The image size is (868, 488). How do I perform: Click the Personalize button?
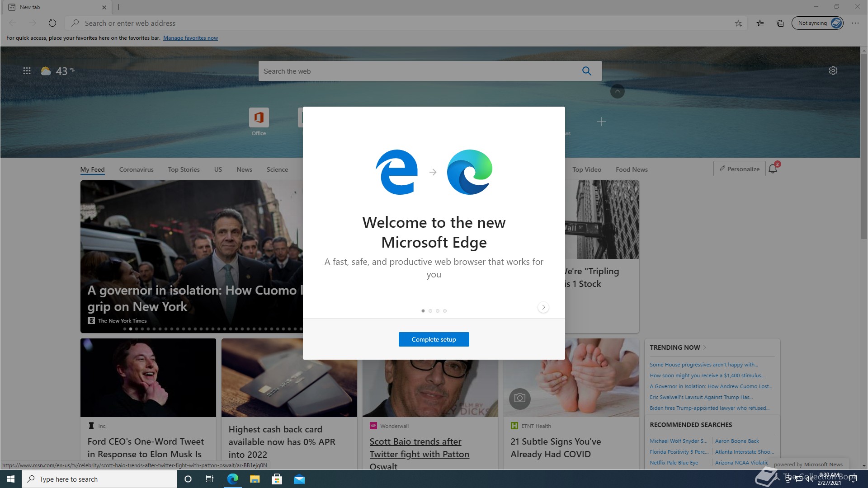(740, 169)
